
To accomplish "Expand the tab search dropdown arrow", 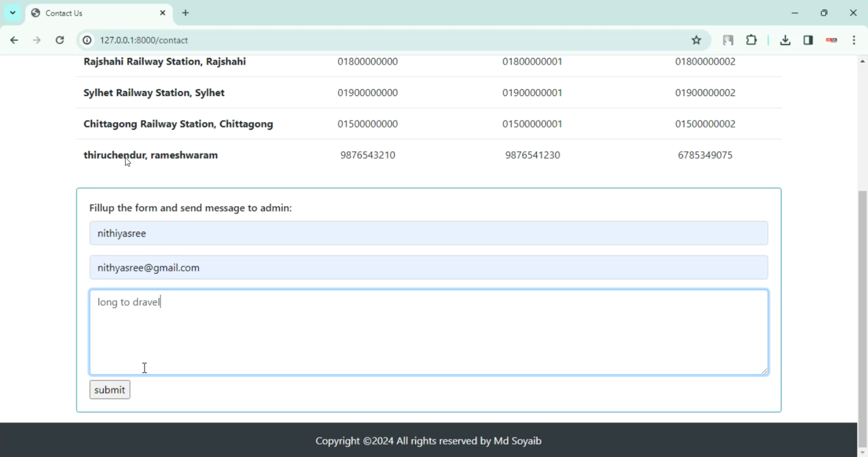I will (x=12, y=13).
